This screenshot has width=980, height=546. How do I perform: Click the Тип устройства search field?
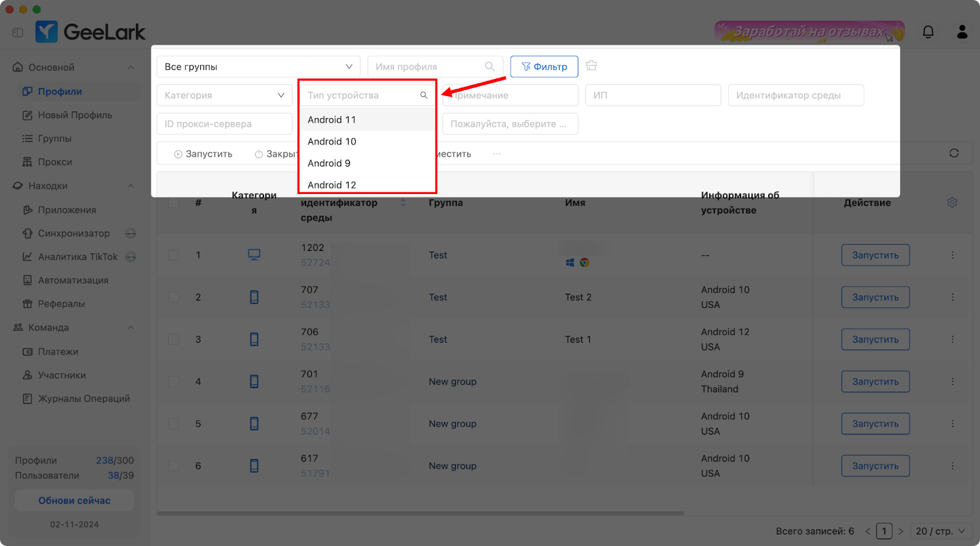(x=367, y=95)
